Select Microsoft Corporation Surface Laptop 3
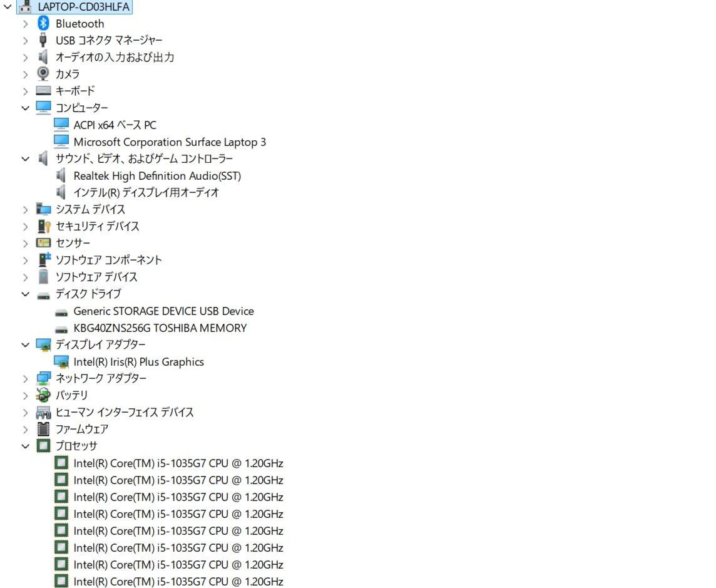716x588 pixels. [x=171, y=142]
